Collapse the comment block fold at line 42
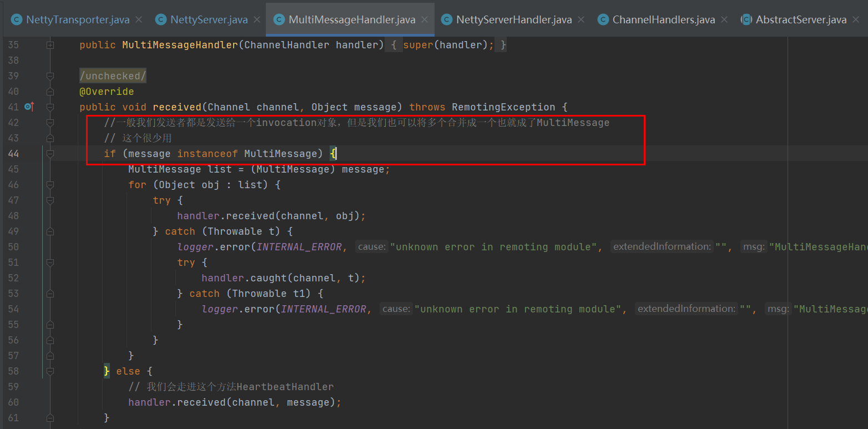The width and height of the screenshot is (868, 429). coord(50,123)
